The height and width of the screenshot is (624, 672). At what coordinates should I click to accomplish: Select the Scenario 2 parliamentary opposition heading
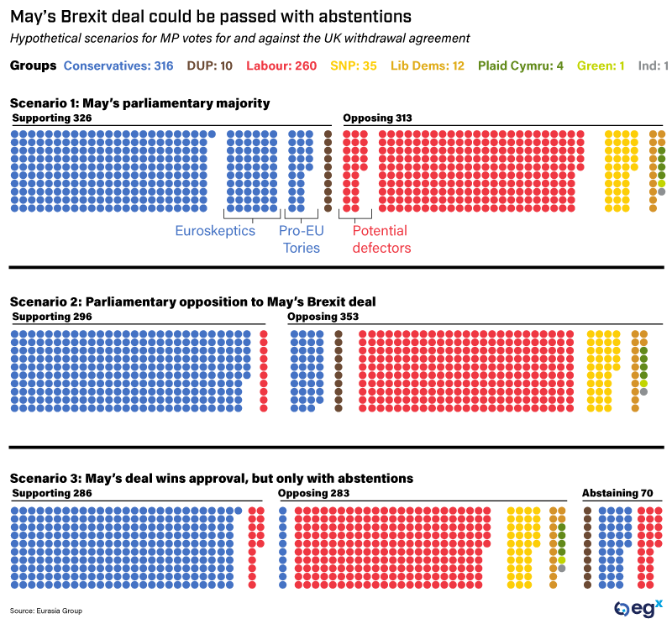(x=192, y=302)
